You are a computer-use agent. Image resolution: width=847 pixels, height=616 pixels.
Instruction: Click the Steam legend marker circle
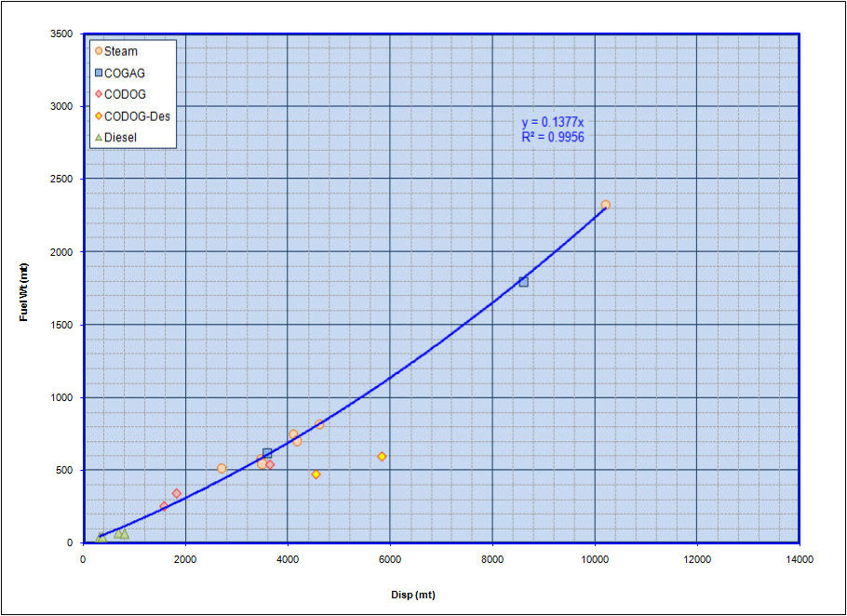[98, 51]
